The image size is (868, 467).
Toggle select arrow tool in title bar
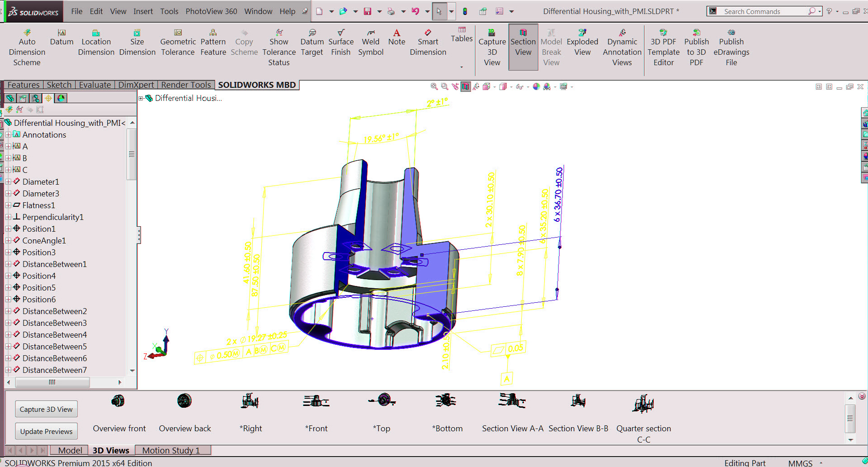point(439,11)
